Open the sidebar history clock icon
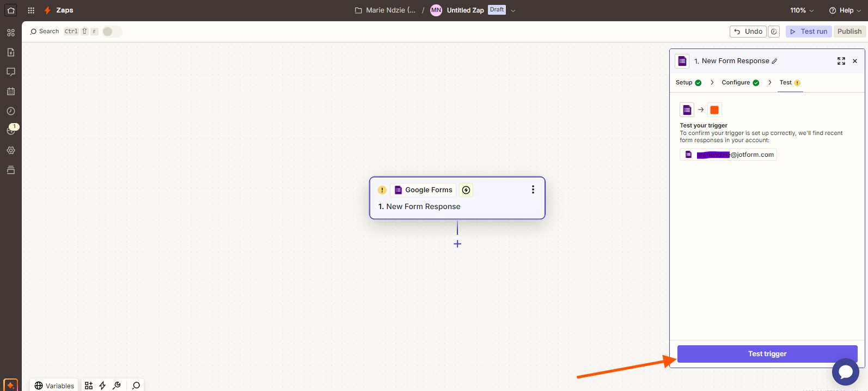This screenshot has height=391, width=868. tap(11, 111)
